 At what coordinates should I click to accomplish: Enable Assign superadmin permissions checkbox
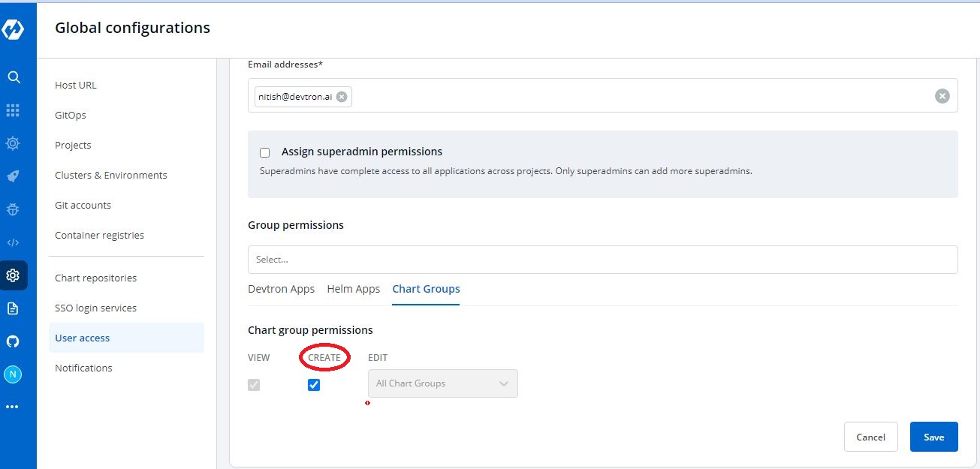[x=264, y=152]
